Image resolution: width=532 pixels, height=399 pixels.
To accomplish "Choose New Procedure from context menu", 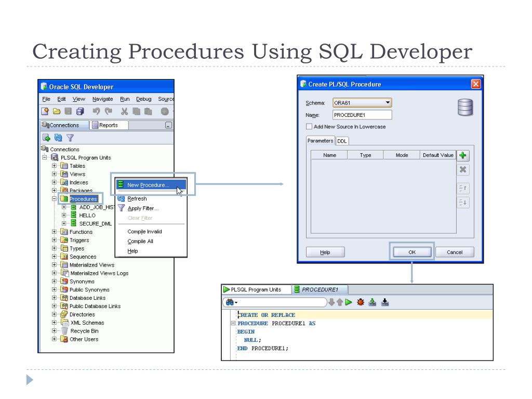I will [151, 185].
